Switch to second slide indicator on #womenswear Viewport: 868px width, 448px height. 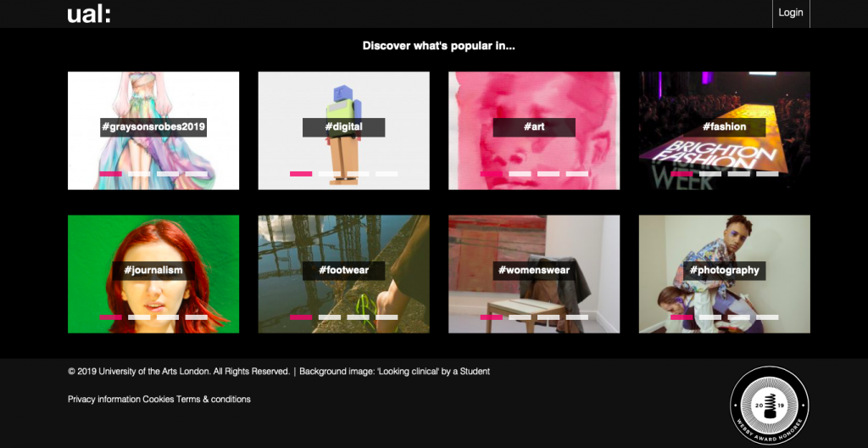[x=520, y=317]
